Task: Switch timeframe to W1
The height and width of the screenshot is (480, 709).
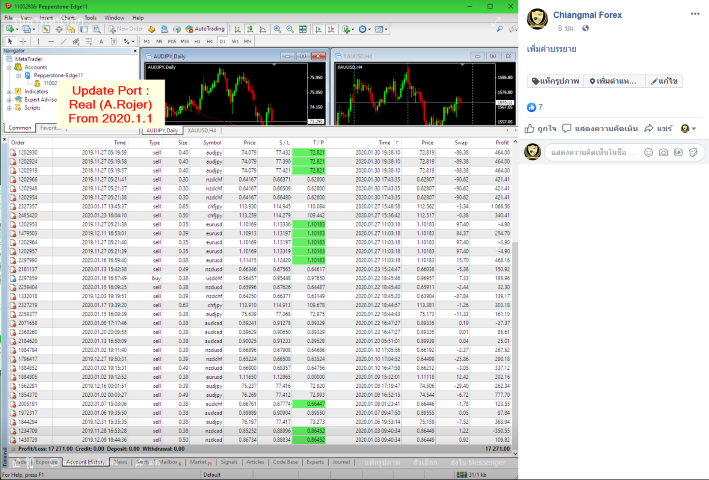Action: point(235,41)
